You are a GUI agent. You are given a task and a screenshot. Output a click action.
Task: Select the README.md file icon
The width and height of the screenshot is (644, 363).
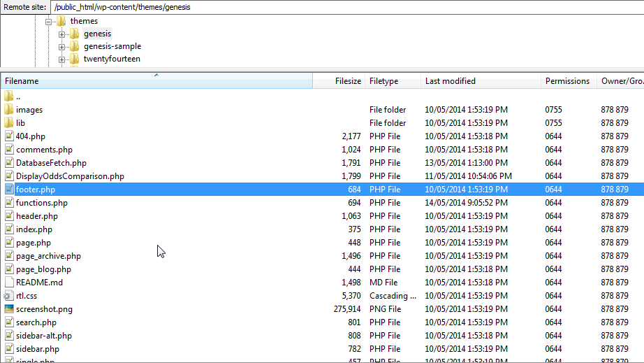tap(9, 283)
